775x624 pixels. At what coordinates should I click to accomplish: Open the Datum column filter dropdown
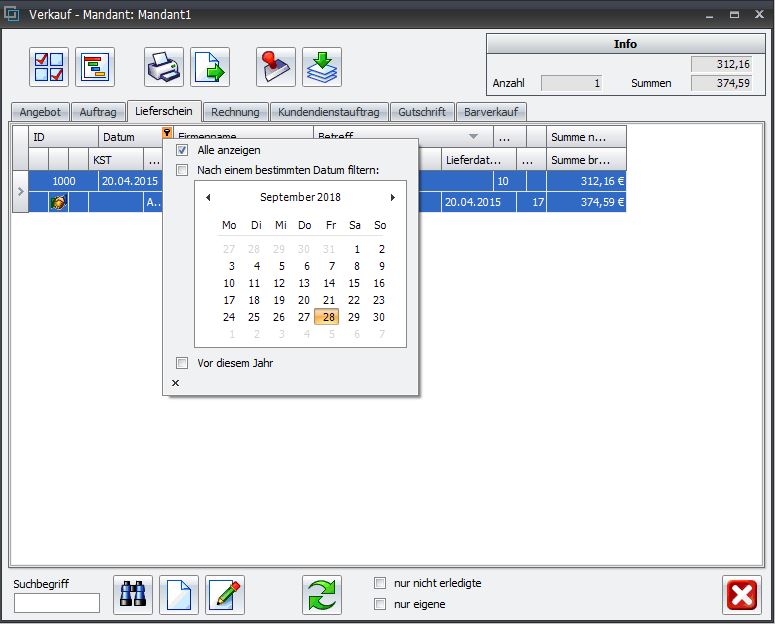tap(167, 135)
